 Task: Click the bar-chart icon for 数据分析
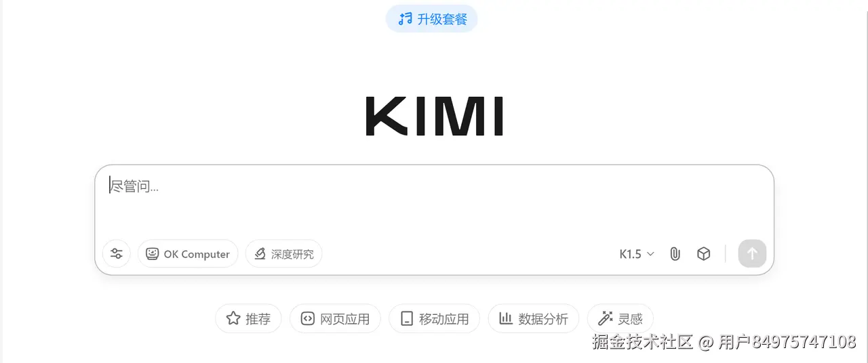(506, 318)
